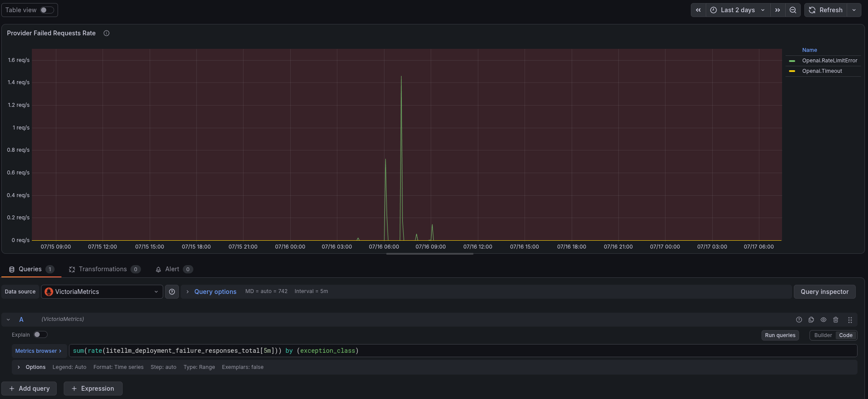This screenshot has width=868, height=399.
Task: Click the 'Interval = 5m' text
Action: point(311,291)
